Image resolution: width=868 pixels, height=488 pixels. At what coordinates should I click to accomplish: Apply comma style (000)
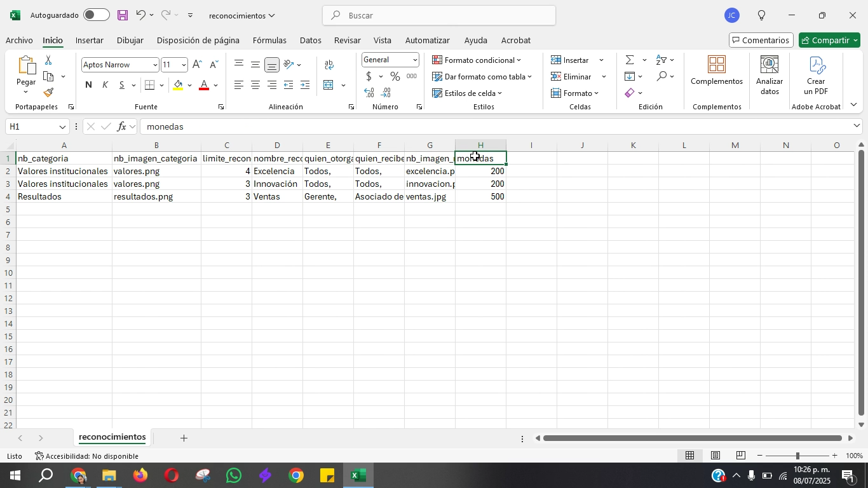(x=412, y=76)
